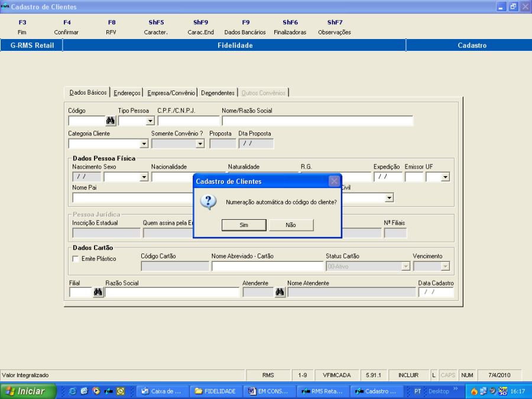Switch to the Empresa/Convênio tab
The image size is (532, 399).
[171, 93]
